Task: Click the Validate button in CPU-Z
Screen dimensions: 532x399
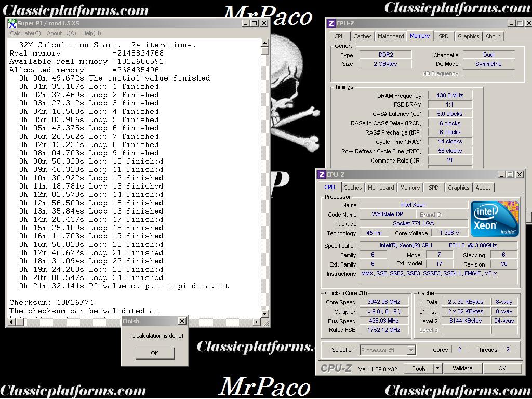Action: [462, 368]
